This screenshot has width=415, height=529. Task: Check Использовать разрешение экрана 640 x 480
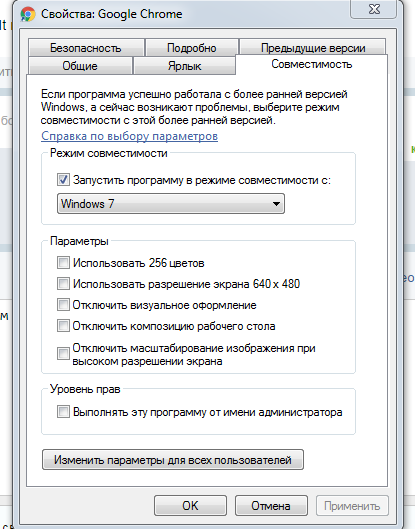click(63, 283)
